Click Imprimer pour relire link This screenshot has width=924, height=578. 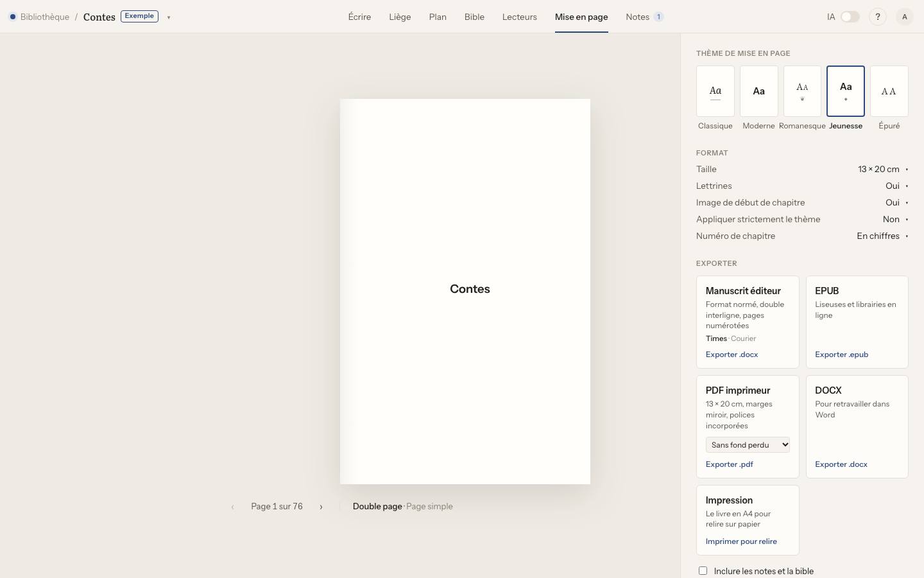tap(741, 541)
